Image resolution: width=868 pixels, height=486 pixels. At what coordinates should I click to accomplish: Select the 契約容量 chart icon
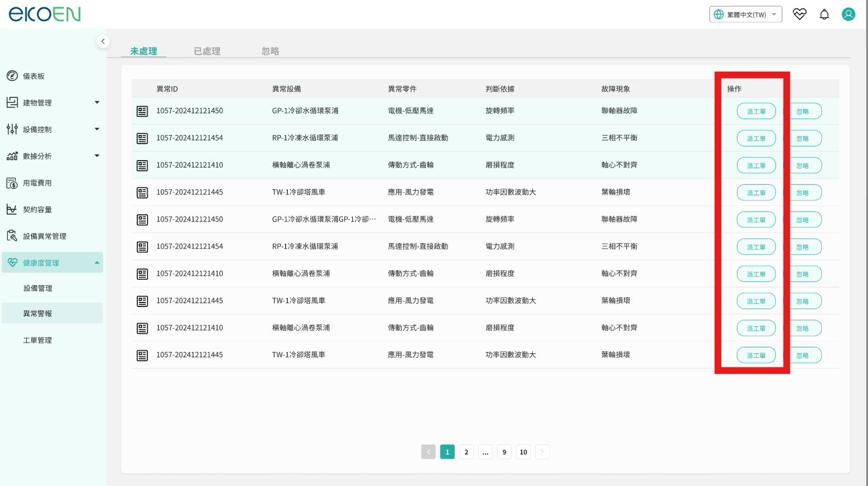pos(12,210)
